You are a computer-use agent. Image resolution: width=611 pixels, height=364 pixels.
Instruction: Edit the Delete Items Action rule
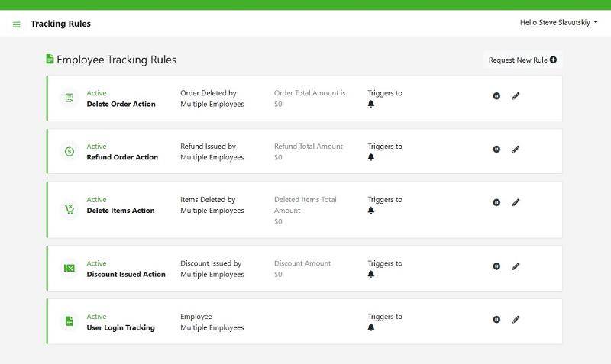pyautogui.click(x=516, y=202)
